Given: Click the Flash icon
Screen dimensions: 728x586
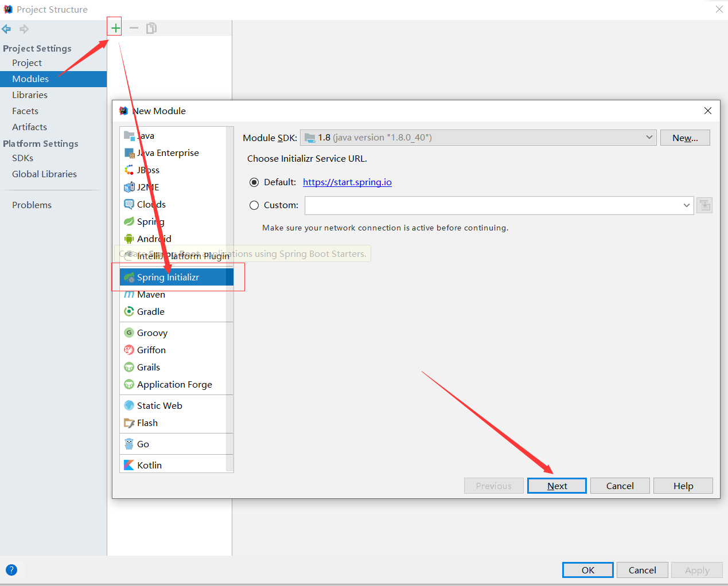Looking at the screenshot, I should pos(129,423).
